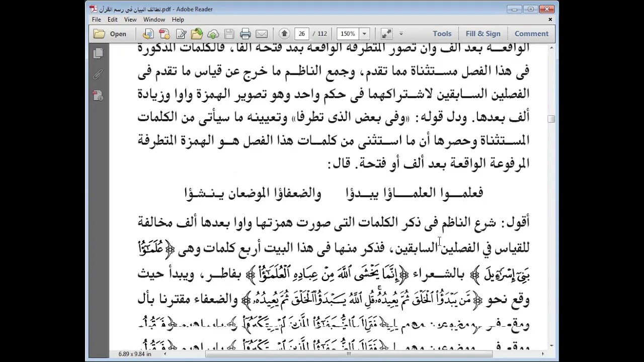This screenshot has height=362, width=644.
Task: Open the File menu
Action: click(97, 20)
